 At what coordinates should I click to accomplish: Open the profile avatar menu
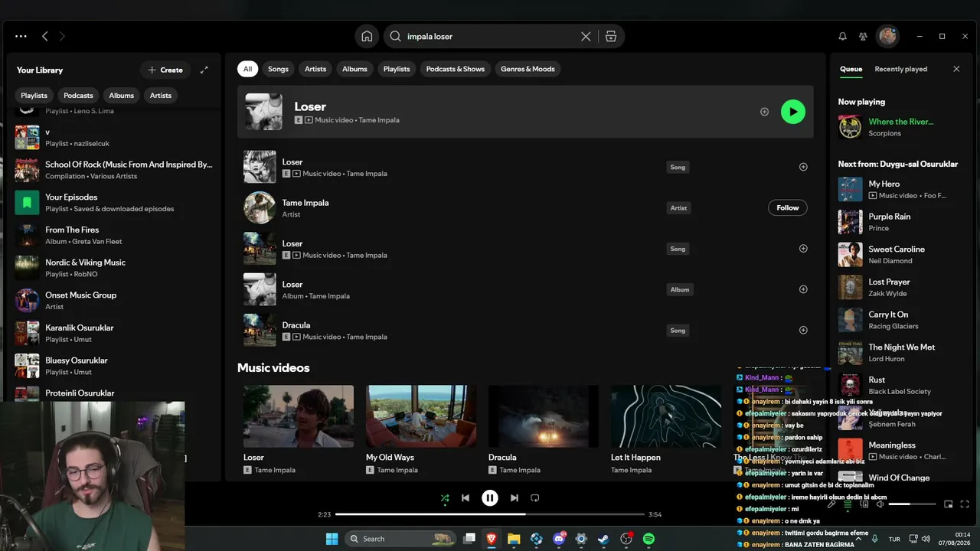tap(887, 36)
